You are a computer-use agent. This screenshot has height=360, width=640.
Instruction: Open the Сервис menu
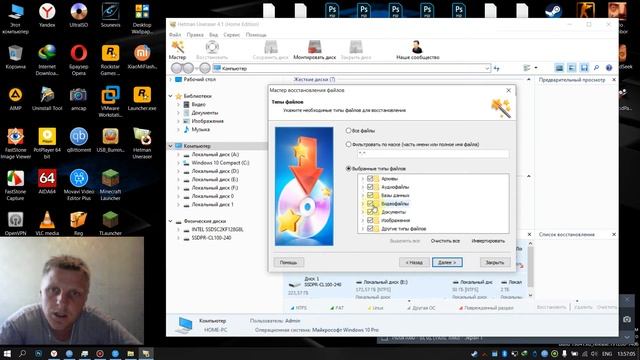pos(231,35)
